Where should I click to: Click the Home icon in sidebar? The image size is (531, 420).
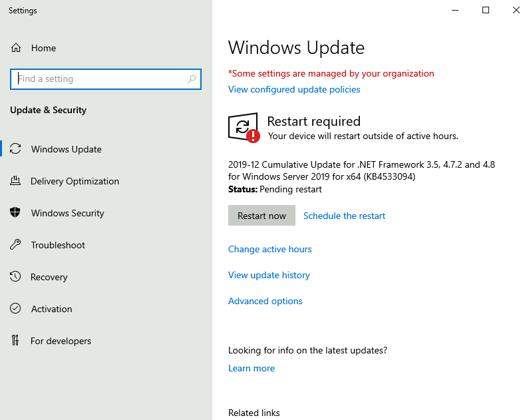[16, 48]
